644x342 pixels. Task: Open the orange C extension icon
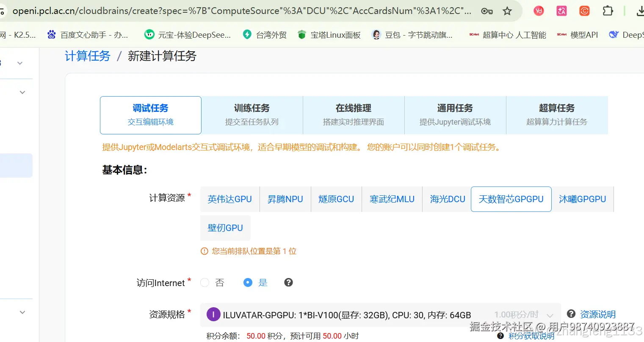point(584,11)
